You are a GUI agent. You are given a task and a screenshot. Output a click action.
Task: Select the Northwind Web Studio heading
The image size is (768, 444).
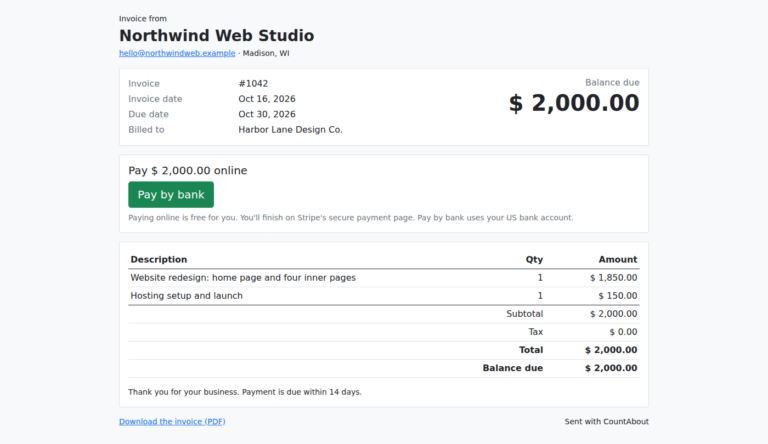216,35
